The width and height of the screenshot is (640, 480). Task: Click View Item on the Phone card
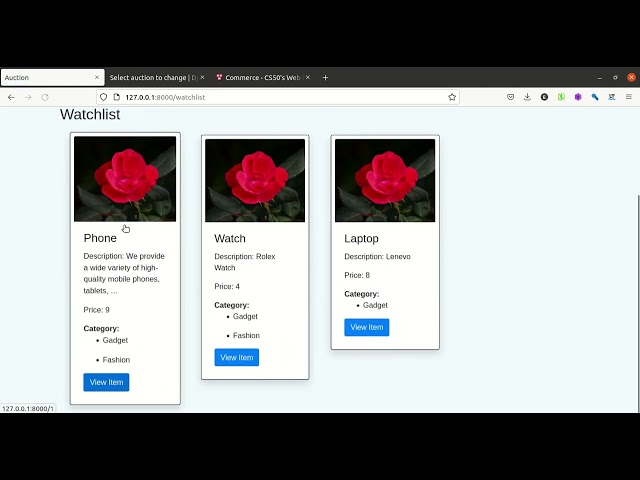pyautogui.click(x=106, y=382)
